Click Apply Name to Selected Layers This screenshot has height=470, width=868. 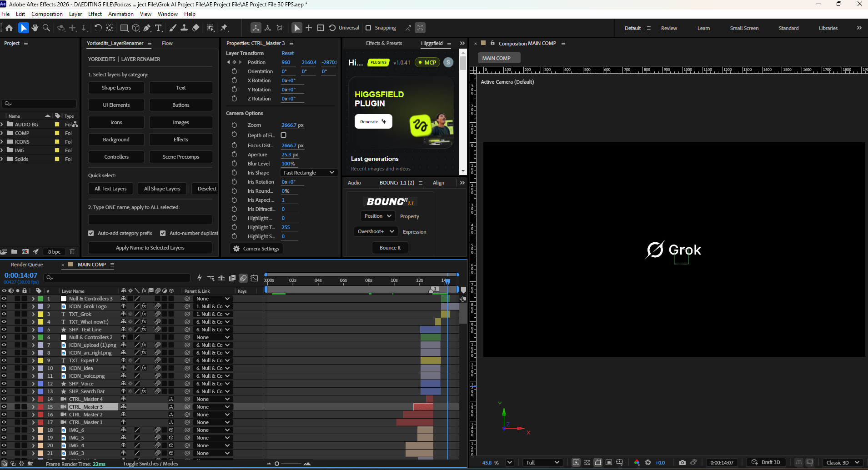pyautogui.click(x=150, y=248)
